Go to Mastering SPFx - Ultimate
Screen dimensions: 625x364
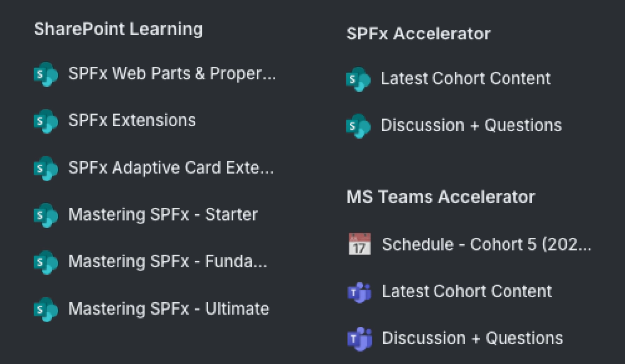(x=169, y=308)
